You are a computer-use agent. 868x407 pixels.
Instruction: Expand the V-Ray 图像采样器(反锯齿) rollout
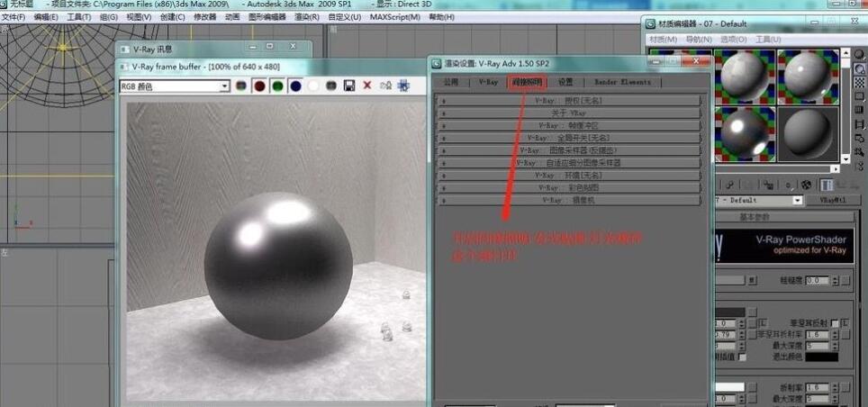click(x=568, y=150)
